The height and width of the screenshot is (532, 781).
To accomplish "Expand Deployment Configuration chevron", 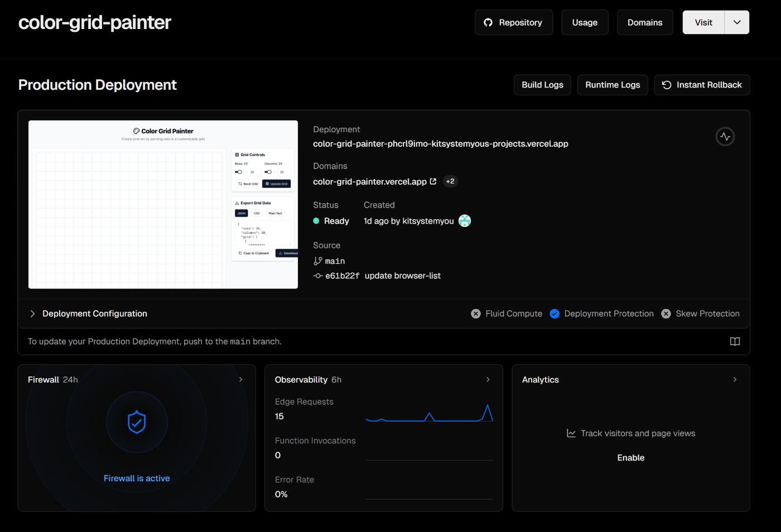I will 32,314.
